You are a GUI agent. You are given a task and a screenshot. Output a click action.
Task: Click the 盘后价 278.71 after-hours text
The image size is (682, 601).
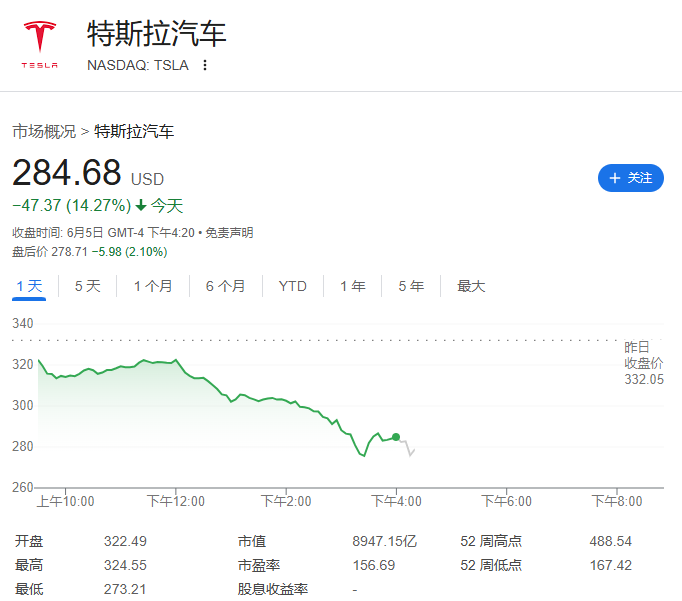(x=50, y=252)
